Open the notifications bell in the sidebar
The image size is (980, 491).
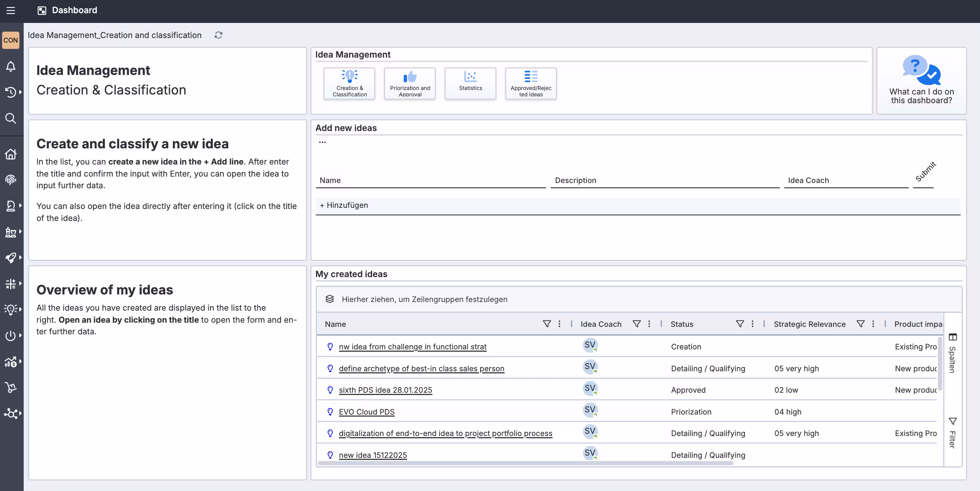(x=11, y=66)
